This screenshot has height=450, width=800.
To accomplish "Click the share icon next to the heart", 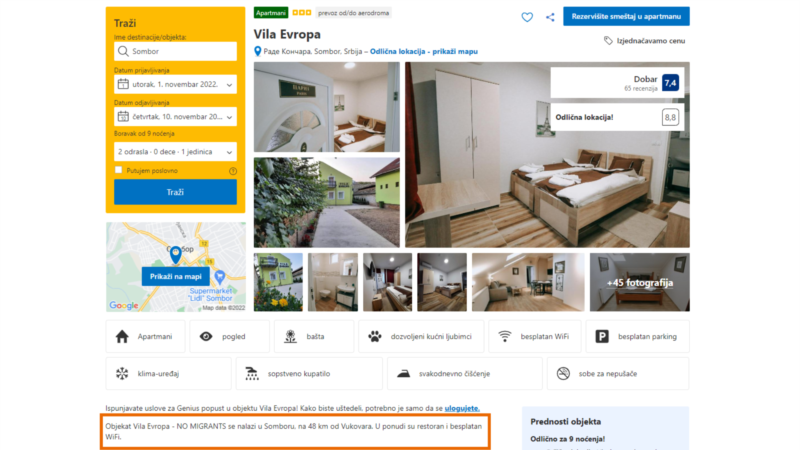I will 550,17.
